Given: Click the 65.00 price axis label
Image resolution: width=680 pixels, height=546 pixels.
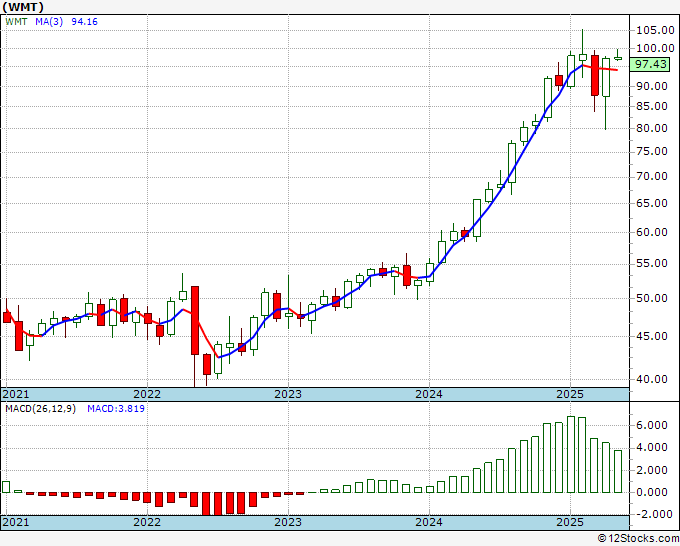Looking at the screenshot, I should point(652,203).
